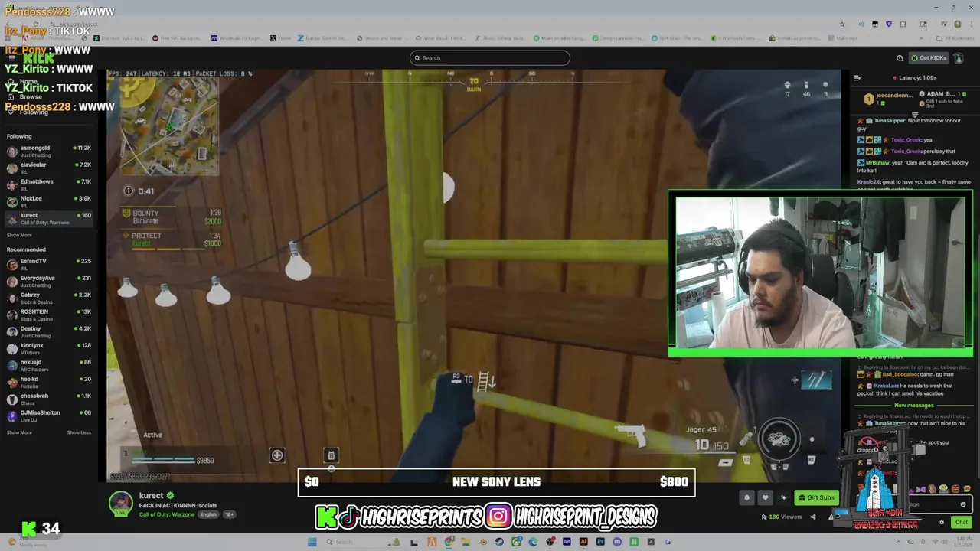Toggle stream notifications bell
The height and width of the screenshot is (551, 980).
747,497
